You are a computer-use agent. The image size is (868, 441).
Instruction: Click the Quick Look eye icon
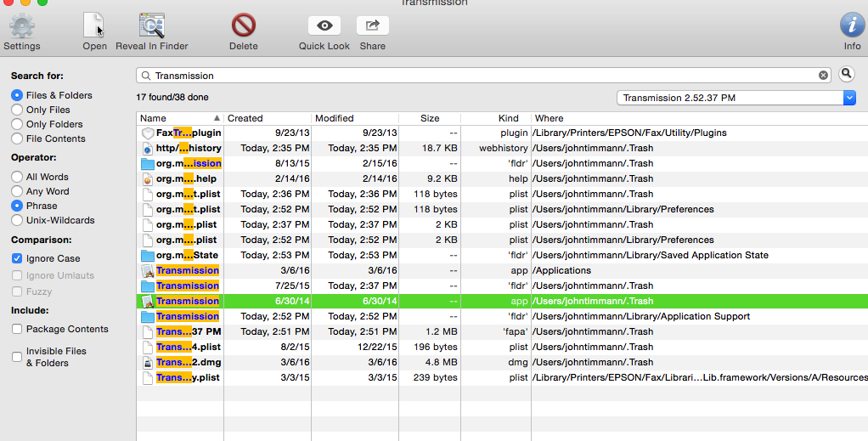point(324,25)
